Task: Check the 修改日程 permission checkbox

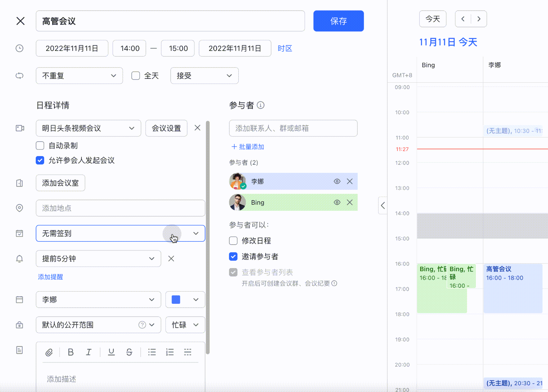Action: coord(233,240)
